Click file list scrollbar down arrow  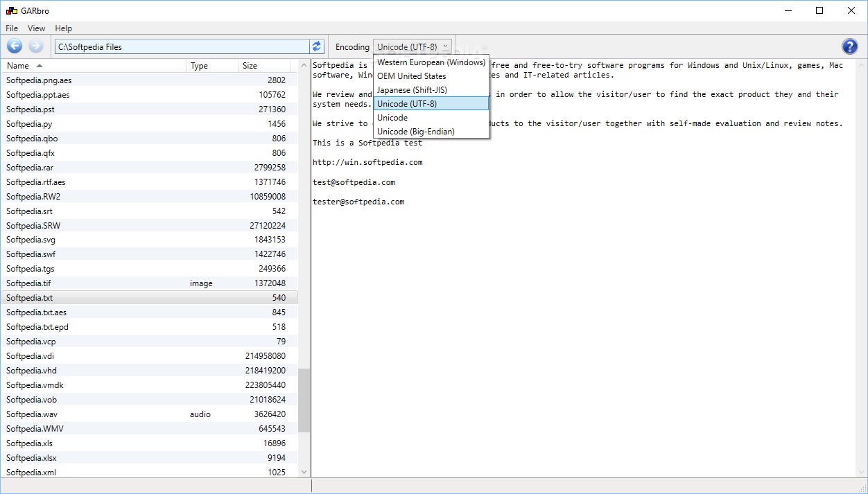click(304, 471)
